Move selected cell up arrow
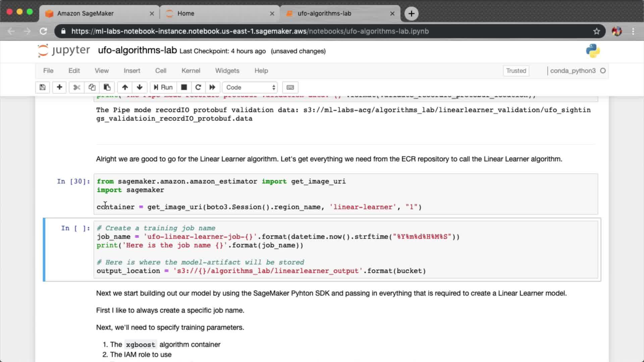 click(x=125, y=87)
